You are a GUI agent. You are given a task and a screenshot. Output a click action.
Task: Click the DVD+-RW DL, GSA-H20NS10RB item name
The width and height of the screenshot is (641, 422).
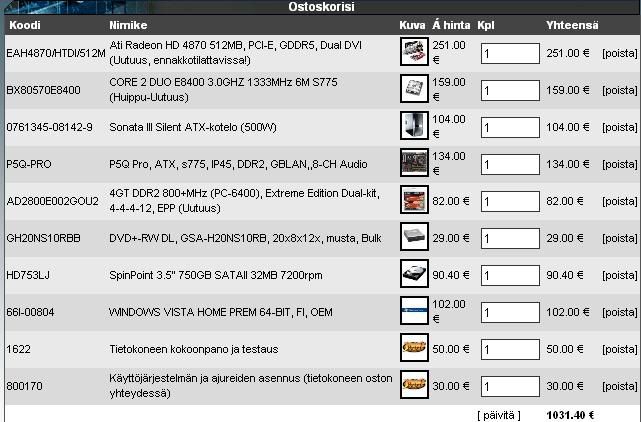[245, 238]
